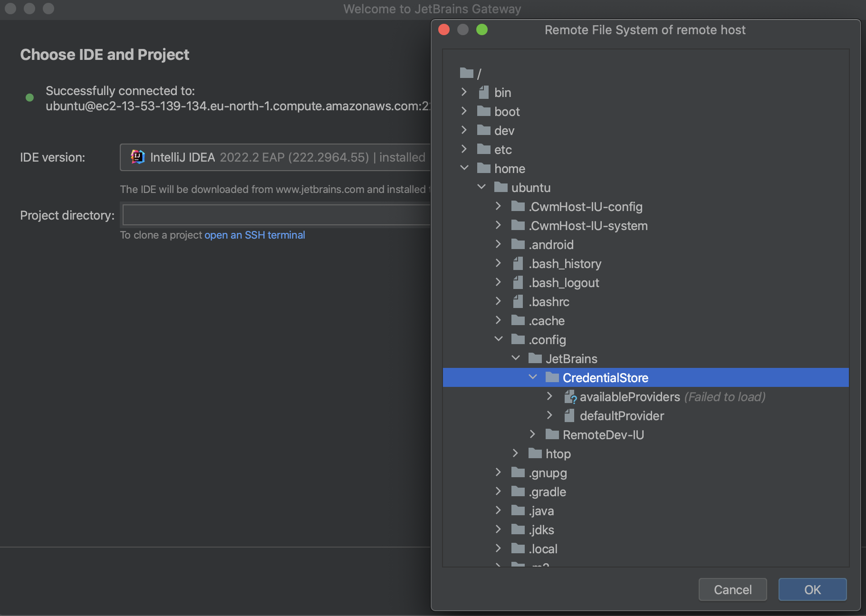
Task: Click the folder icon next to JetBrains
Action: point(535,358)
